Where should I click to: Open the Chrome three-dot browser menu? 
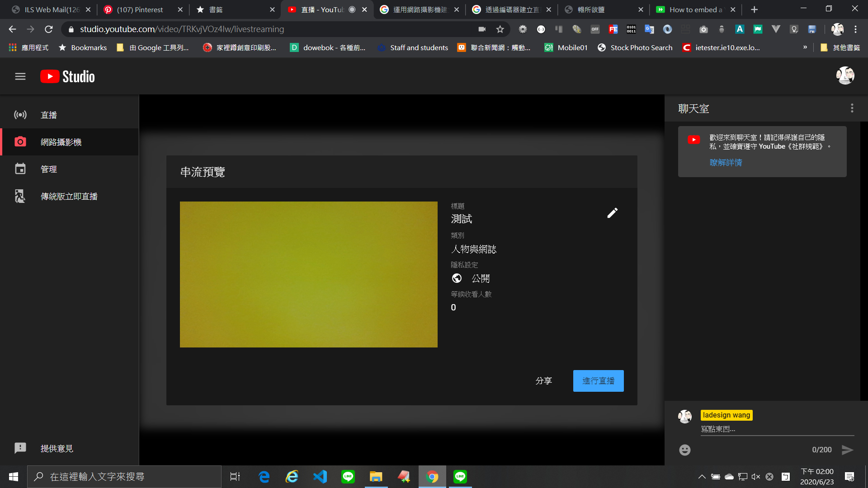coord(855,29)
